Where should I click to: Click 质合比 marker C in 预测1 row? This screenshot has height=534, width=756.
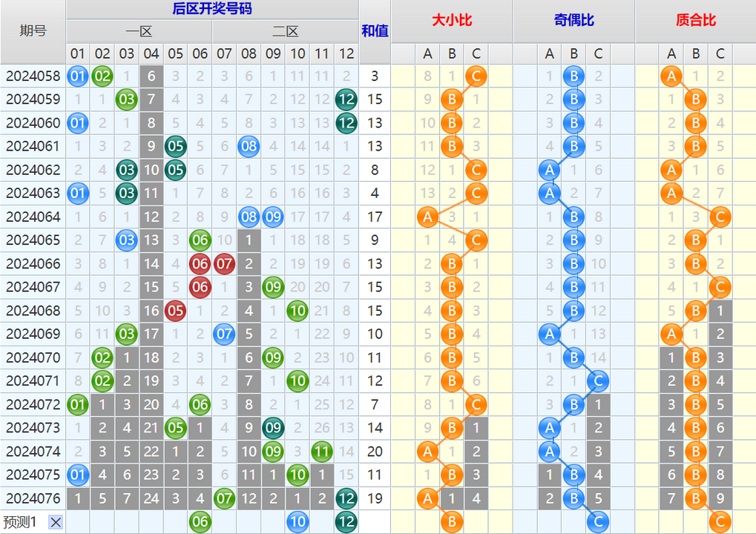(720, 522)
